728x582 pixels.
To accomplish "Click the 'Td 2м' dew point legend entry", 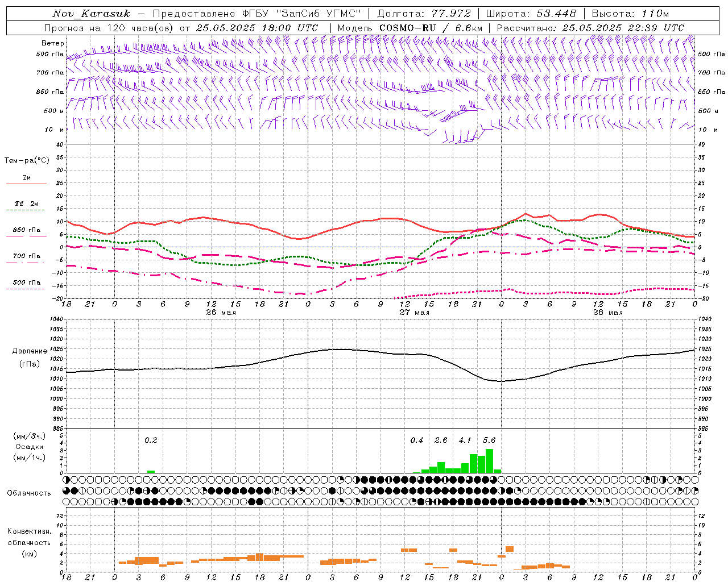I will (x=26, y=203).
